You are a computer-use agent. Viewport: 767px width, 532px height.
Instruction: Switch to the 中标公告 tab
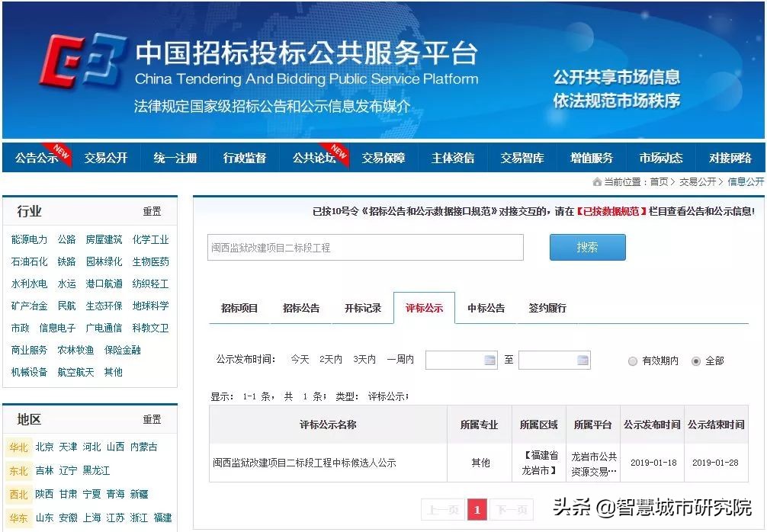click(485, 307)
